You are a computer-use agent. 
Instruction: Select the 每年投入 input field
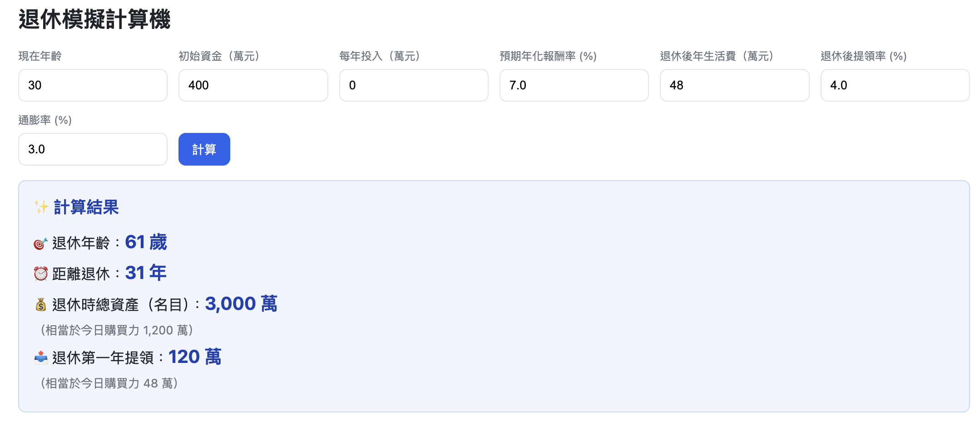click(x=413, y=85)
